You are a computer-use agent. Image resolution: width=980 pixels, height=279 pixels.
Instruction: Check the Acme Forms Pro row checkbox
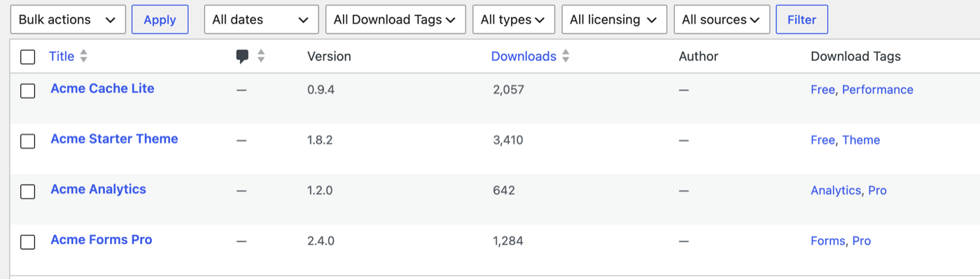tap(27, 242)
